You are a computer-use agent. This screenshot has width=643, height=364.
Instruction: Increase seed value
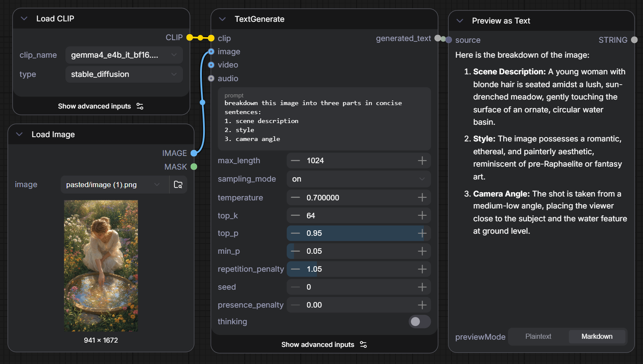pyautogui.click(x=422, y=287)
